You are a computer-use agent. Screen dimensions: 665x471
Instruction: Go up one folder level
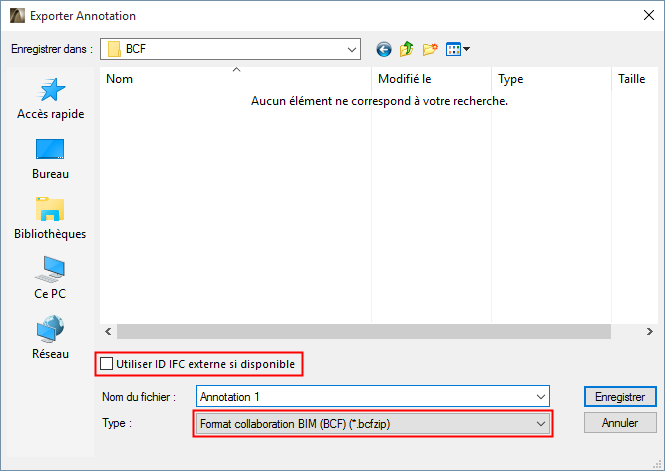(407, 48)
